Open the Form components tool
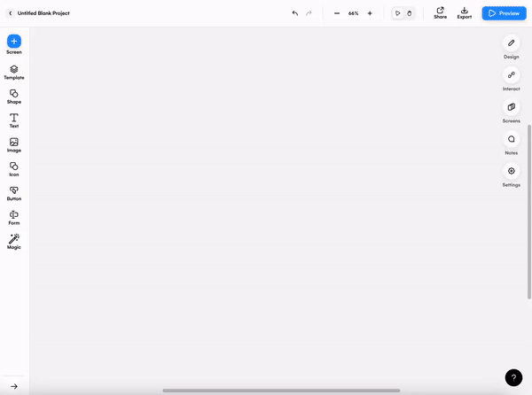Image resolution: width=532 pixels, height=395 pixels. (x=14, y=218)
